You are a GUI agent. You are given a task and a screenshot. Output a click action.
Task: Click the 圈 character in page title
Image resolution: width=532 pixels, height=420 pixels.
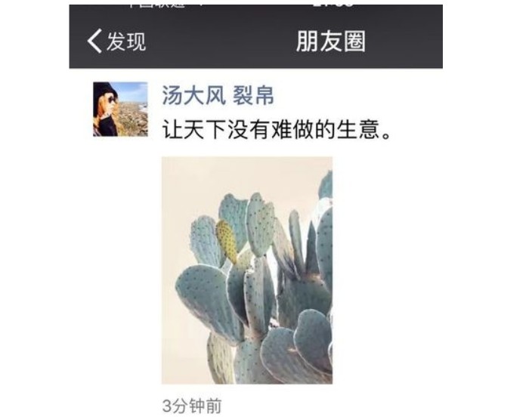coord(354,42)
